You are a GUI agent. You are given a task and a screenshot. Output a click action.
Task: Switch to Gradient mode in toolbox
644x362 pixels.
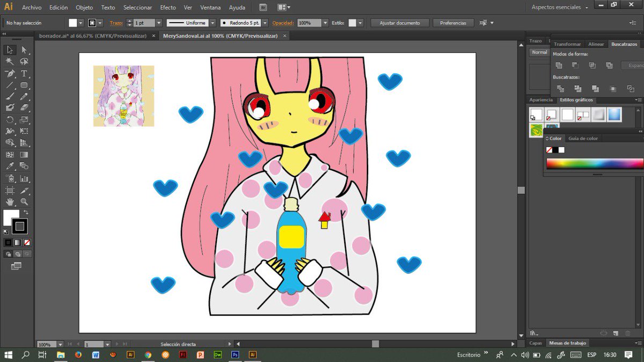(17, 242)
